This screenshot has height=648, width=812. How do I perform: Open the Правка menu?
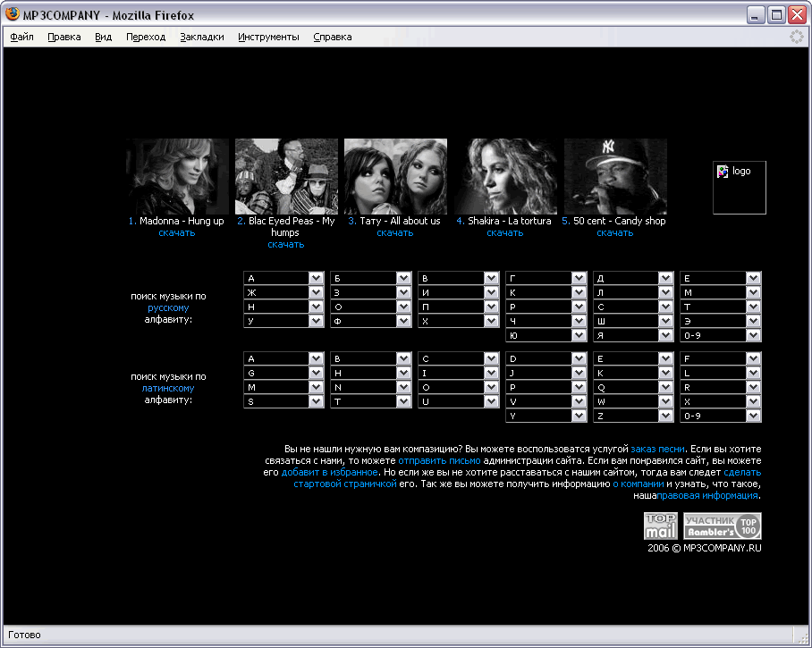tap(64, 37)
